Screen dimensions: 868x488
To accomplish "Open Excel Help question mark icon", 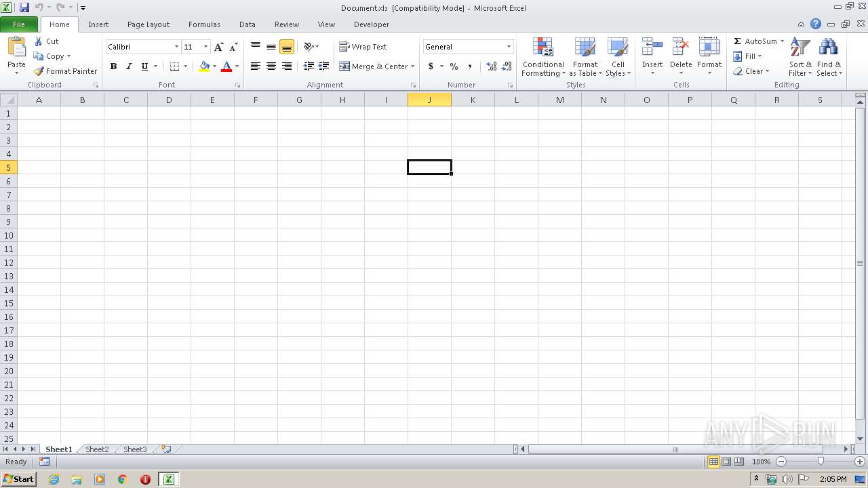I will click(x=816, y=24).
